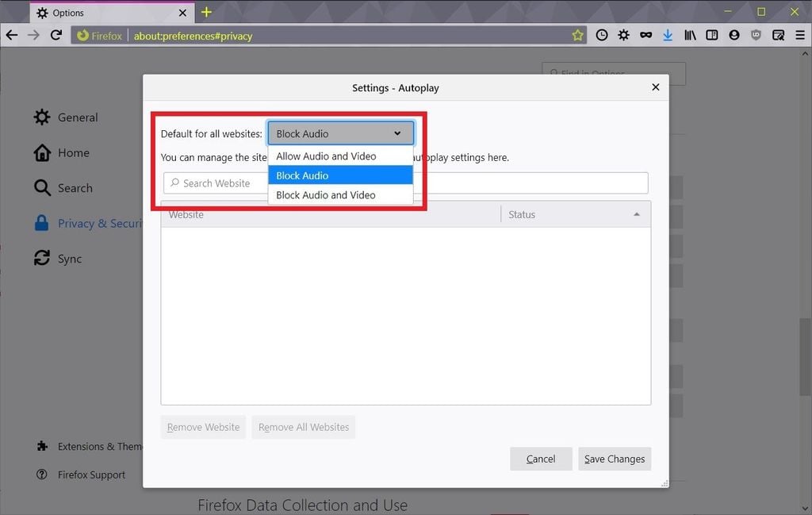Minimize the Firefox window
The width and height of the screenshot is (812, 515).
click(x=728, y=11)
